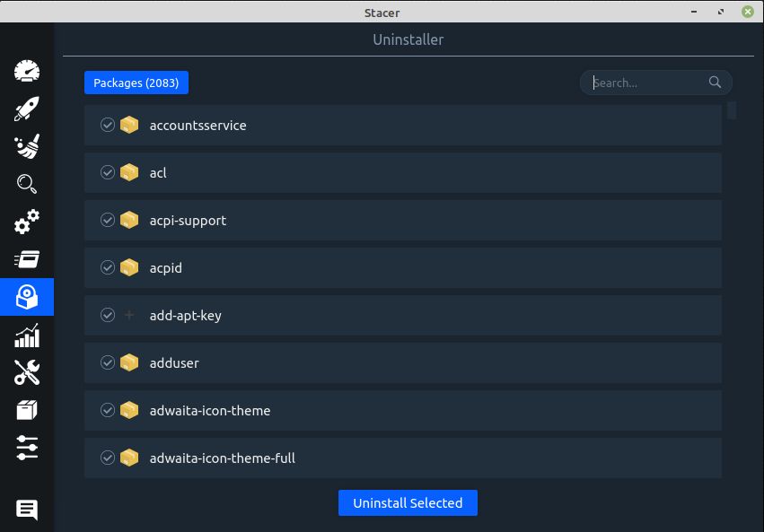This screenshot has width=764, height=532.
Task: Open APT Repository Manager box icon
Action: 27,410
